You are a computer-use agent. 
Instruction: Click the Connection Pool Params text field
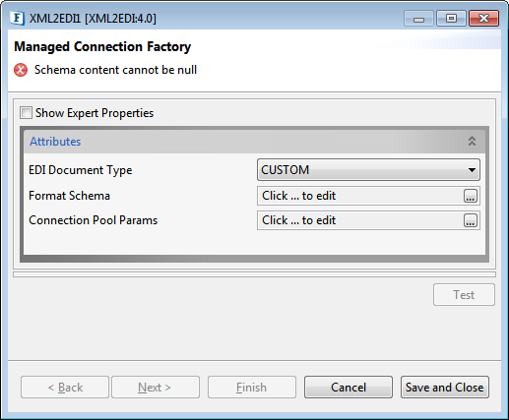[x=360, y=220]
